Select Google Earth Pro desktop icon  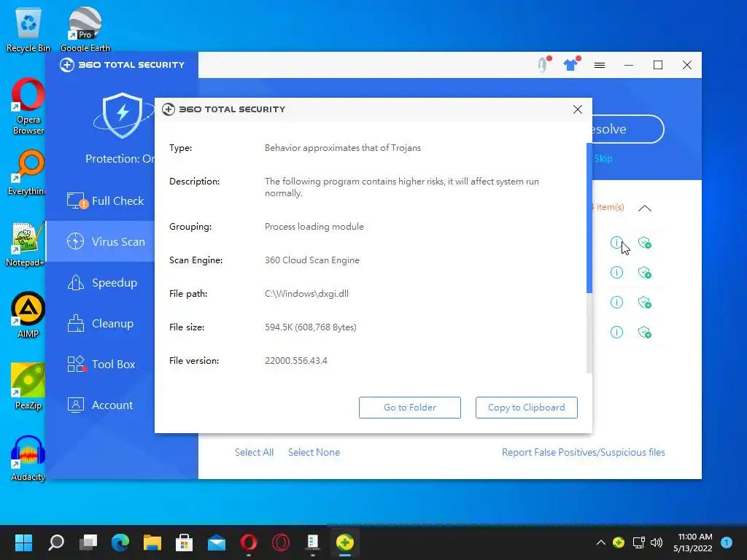click(85, 29)
